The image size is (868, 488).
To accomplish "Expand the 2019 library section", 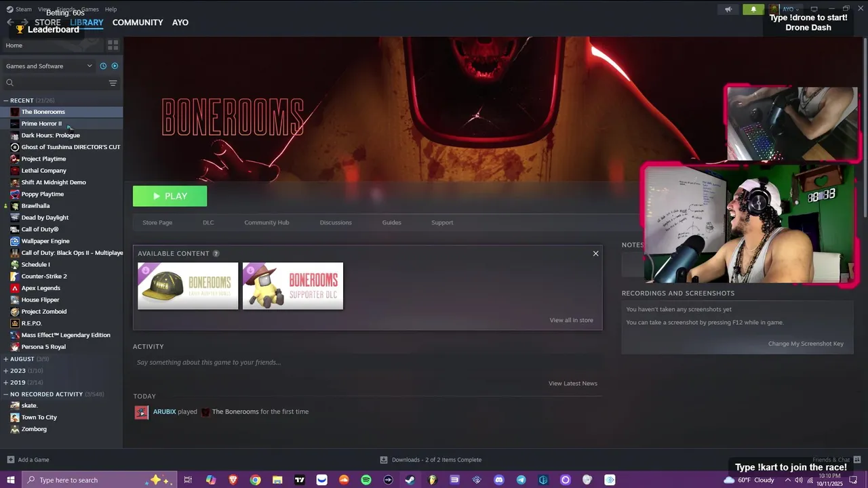I will click(x=5, y=382).
